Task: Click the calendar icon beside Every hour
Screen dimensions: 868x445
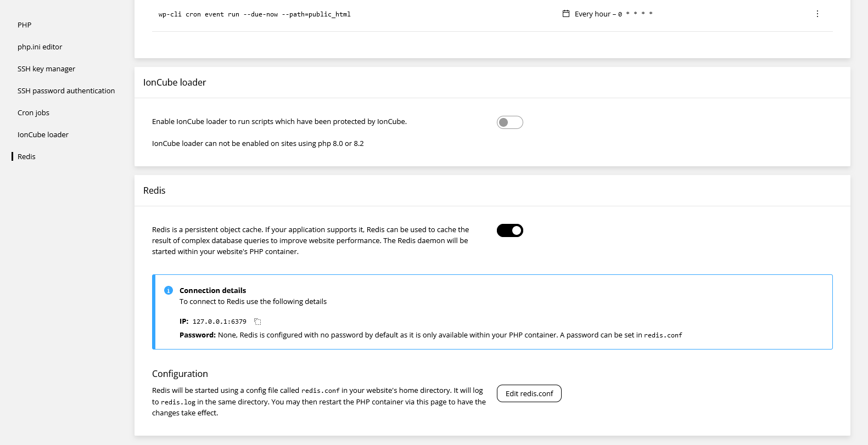Action: click(x=566, y=14)
